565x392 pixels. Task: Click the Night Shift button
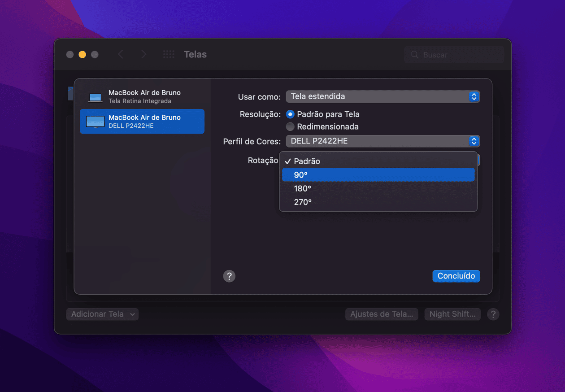click(x=452, y=314)
